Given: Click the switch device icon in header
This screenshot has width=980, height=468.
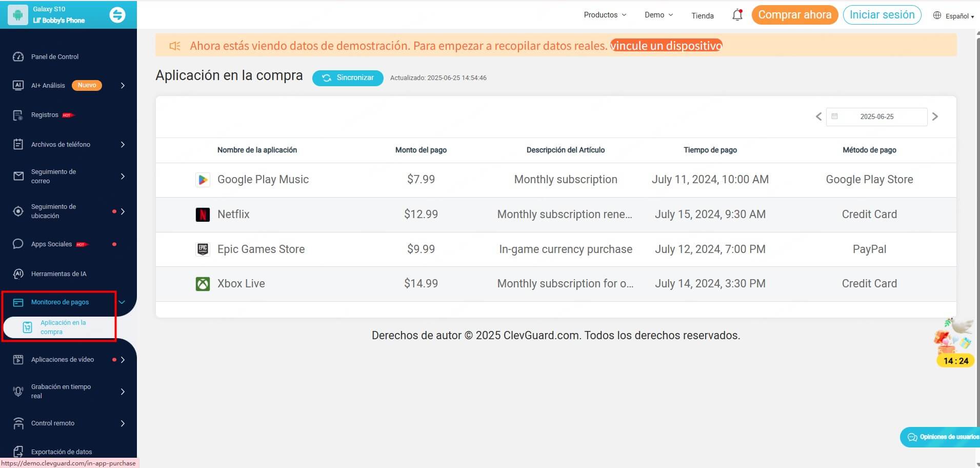Looking at the screenshot, I should pyautogui.click(x=117, y=15).
